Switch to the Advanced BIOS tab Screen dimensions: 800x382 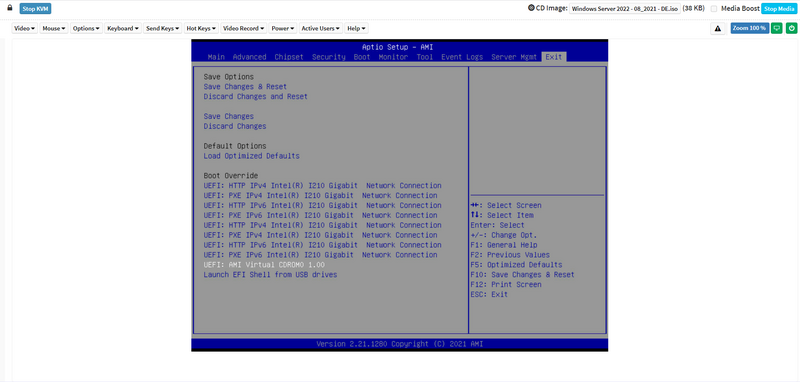(x=249, y=57)
